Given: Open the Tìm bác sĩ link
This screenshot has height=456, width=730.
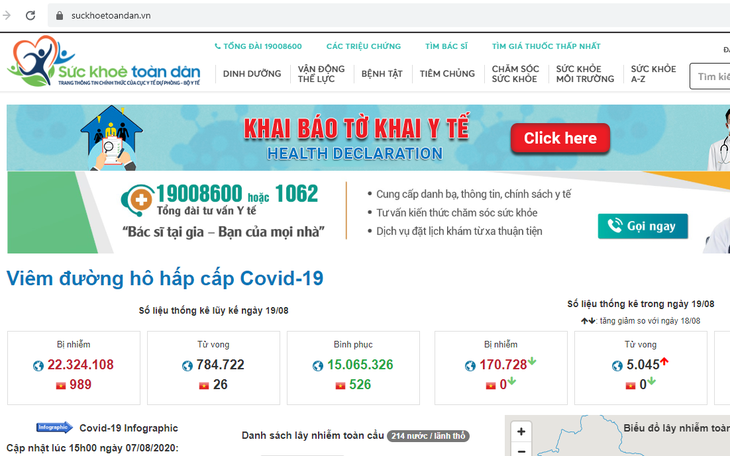Looking at the screenshot, I should [446, 46].
